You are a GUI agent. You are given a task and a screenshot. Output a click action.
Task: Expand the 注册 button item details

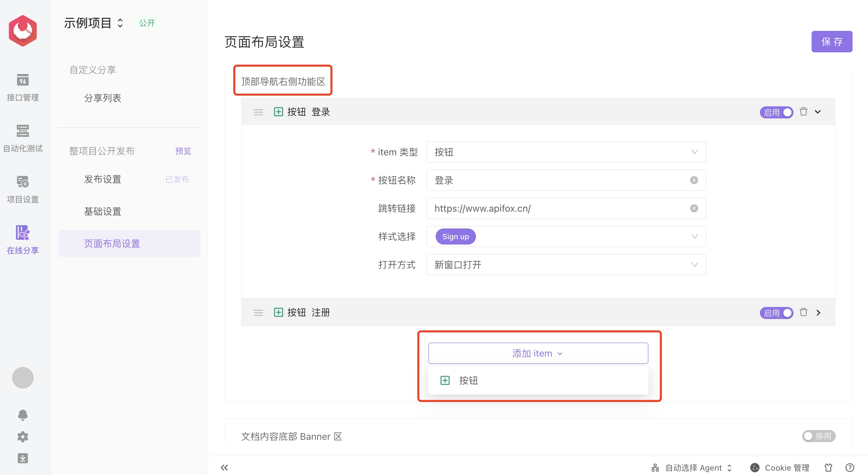(x=818, y=312)
